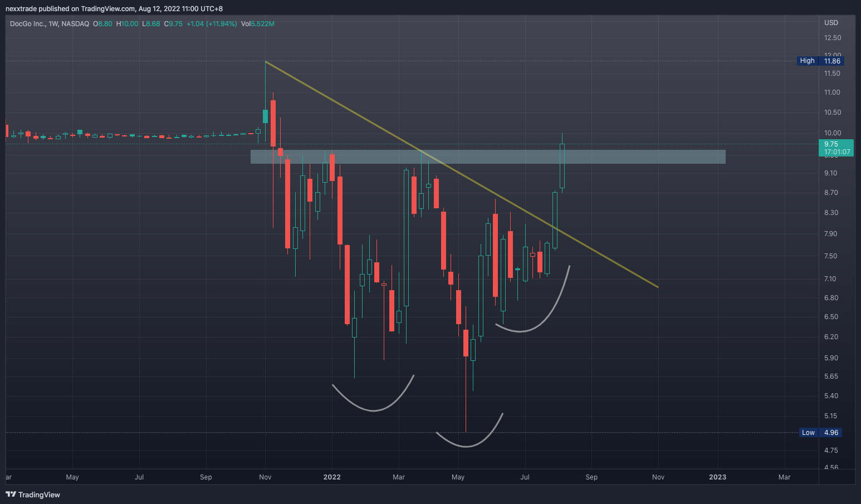Select the Low 4.96 price label
This screenshot has width=861, height=504.
tap(820, 433)
